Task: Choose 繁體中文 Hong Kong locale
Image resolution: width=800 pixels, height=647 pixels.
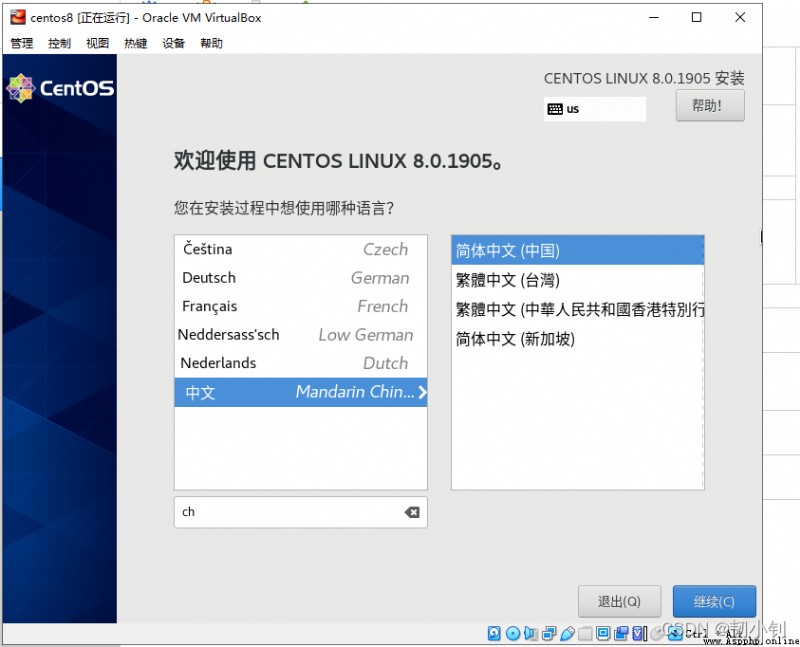Action: click(577, 310)
